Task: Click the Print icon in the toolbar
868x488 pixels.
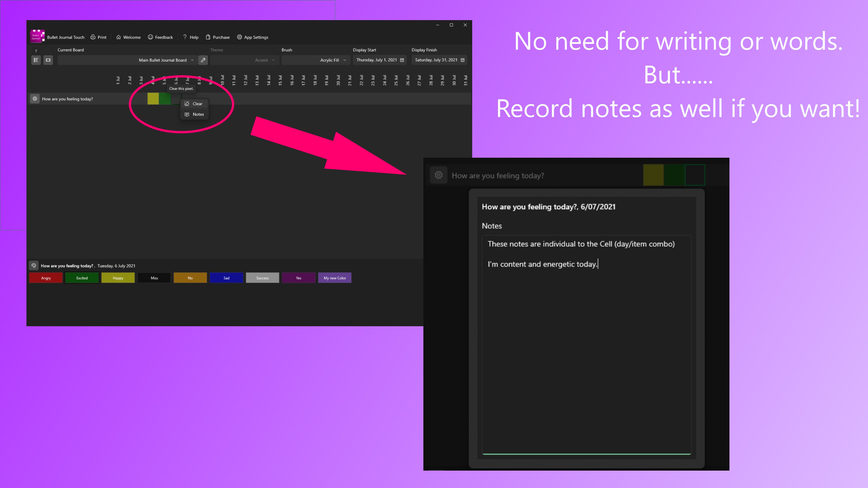Action: tap(93, 37)
